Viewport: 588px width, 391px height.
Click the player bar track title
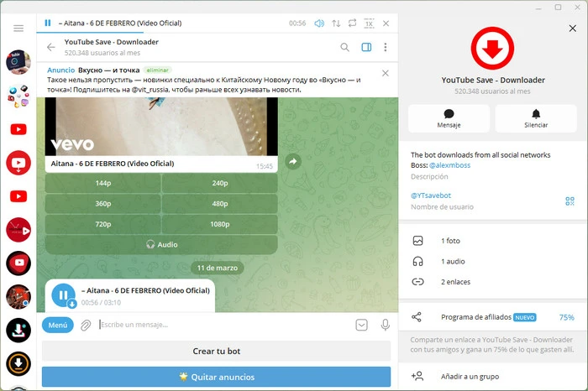click(120, 23)
